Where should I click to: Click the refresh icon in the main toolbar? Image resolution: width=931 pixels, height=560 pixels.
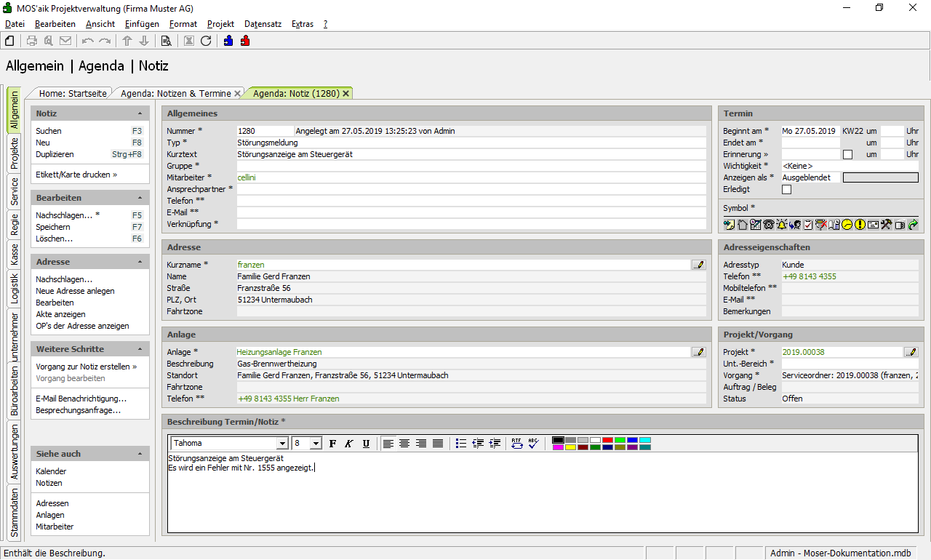[x=206, y=41]
